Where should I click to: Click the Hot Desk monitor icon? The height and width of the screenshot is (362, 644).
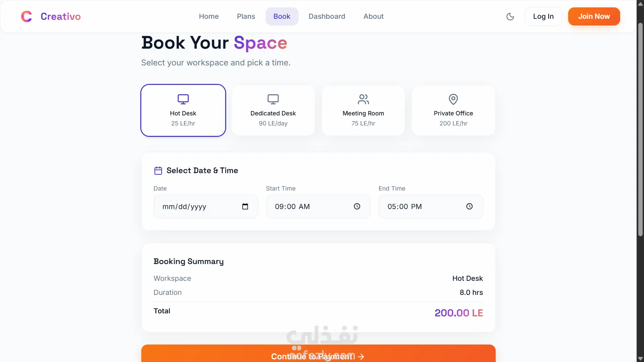pyautogui.click(x=183, y=99)
